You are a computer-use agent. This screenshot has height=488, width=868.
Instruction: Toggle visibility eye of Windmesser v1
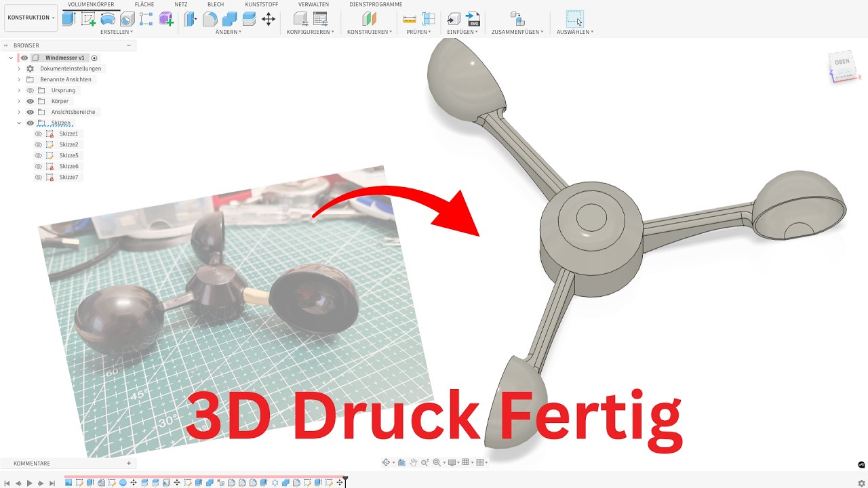pos(24,58)
